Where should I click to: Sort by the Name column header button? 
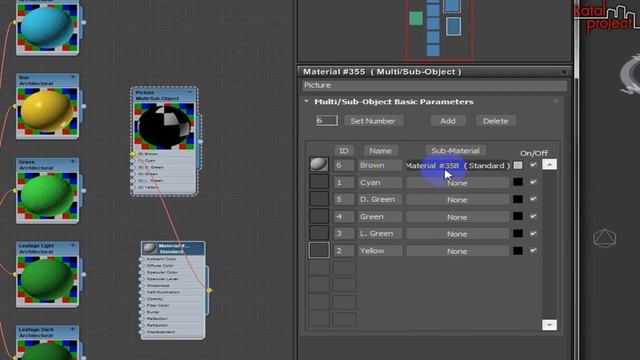[380, 151]
